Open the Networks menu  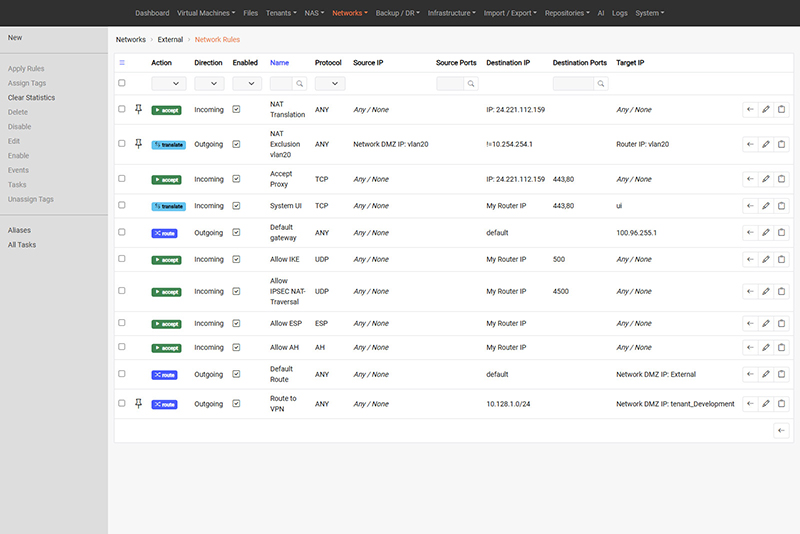350,13
